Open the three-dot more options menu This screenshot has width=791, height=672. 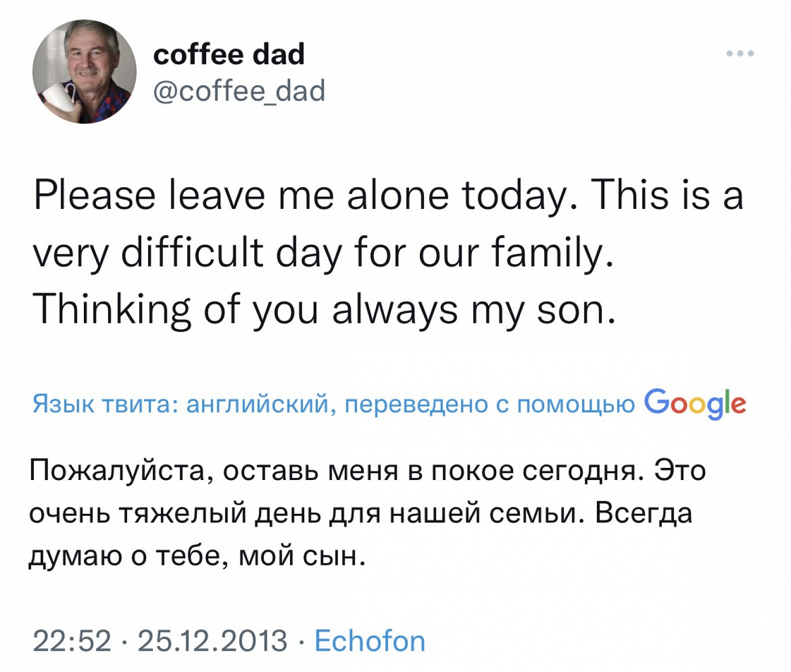[x=740, y=53]
